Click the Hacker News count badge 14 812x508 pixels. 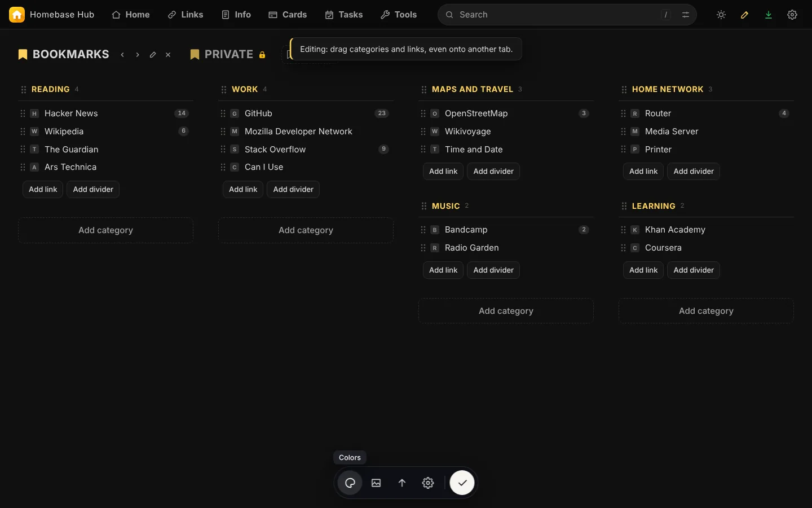[x=182, y=113]
